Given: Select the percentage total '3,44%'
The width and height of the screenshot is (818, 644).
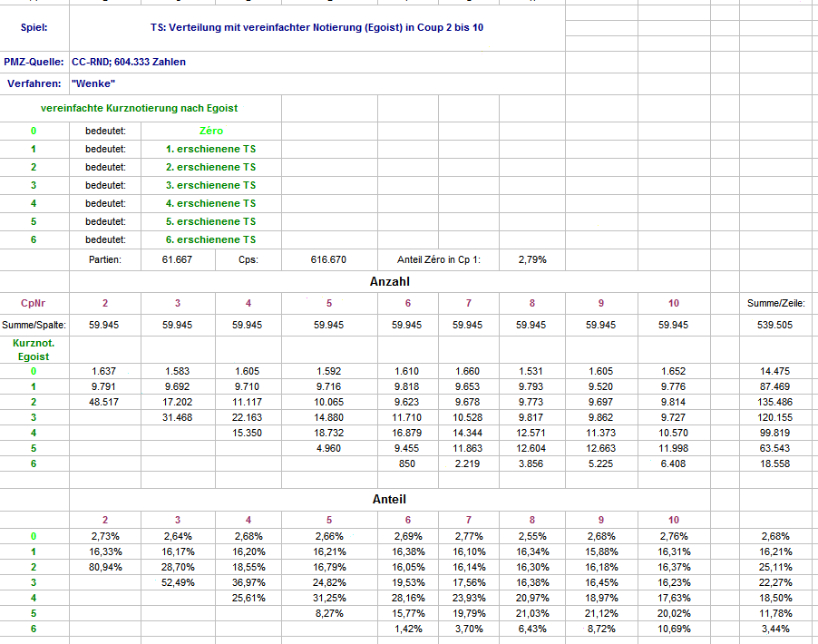Looking at the screenshot, I should 775,629.
